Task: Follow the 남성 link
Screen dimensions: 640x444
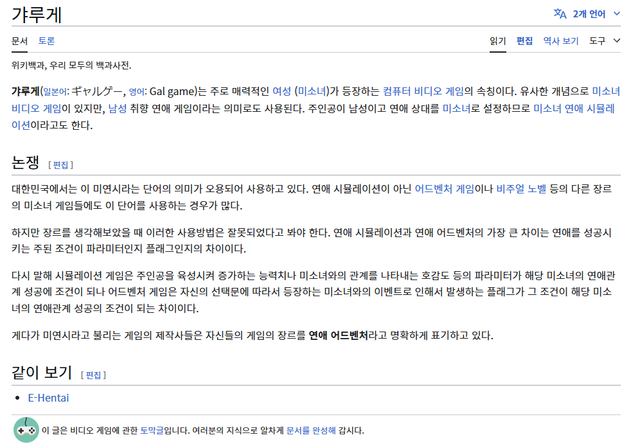Action: pyautogui.click(x=118, y=109)
